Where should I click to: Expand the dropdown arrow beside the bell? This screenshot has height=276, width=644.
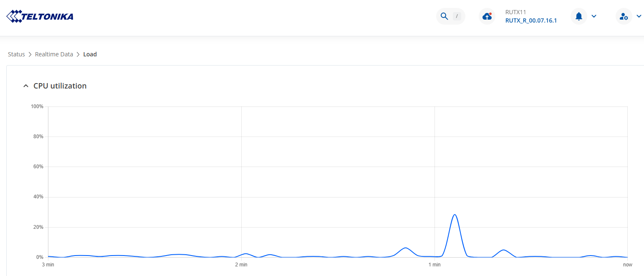point(594,16)
